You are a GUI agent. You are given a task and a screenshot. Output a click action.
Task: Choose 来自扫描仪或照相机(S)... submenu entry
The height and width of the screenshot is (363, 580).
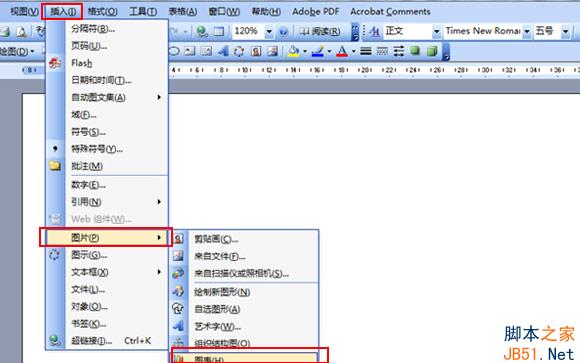pos(244,273)
